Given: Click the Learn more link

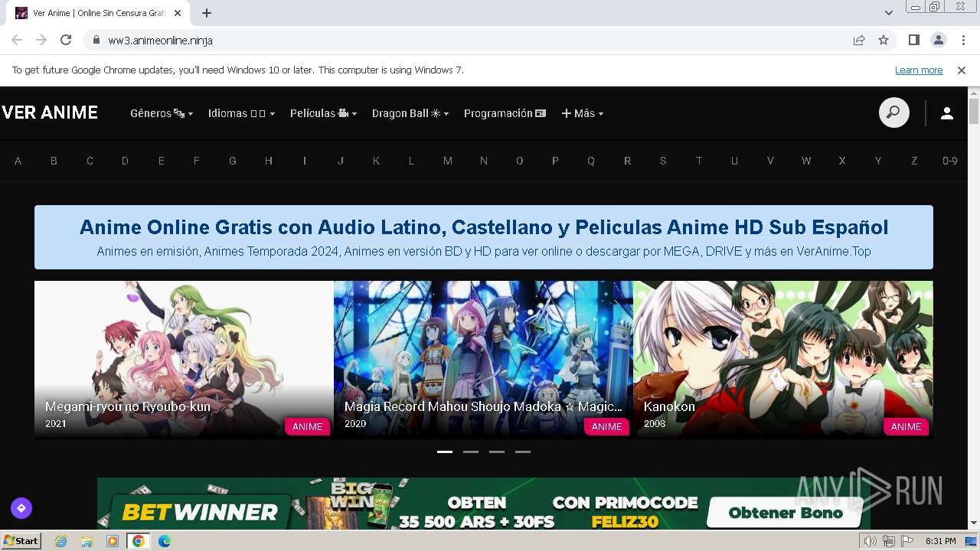Looking at the screenshot, I should pos(919,70).
